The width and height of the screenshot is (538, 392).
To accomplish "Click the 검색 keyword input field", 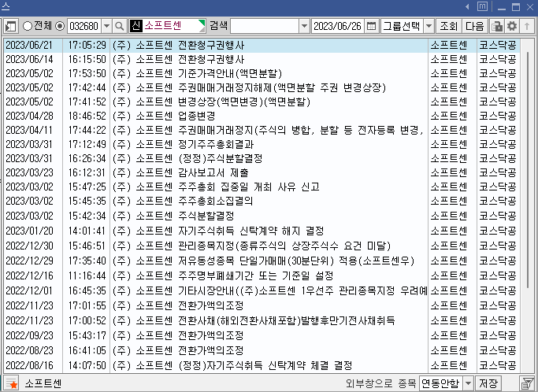I will pyautogui.click(x=264, y=26).
